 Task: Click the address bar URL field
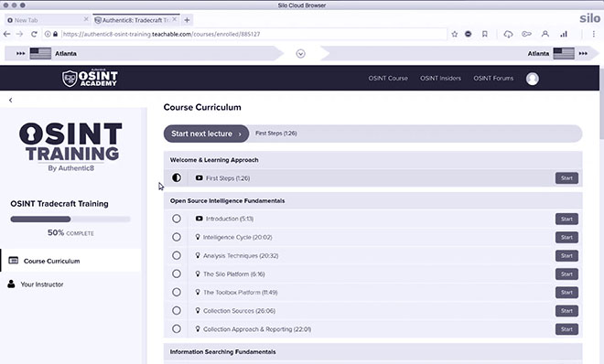pyautogui.click(x=254, y=34)
